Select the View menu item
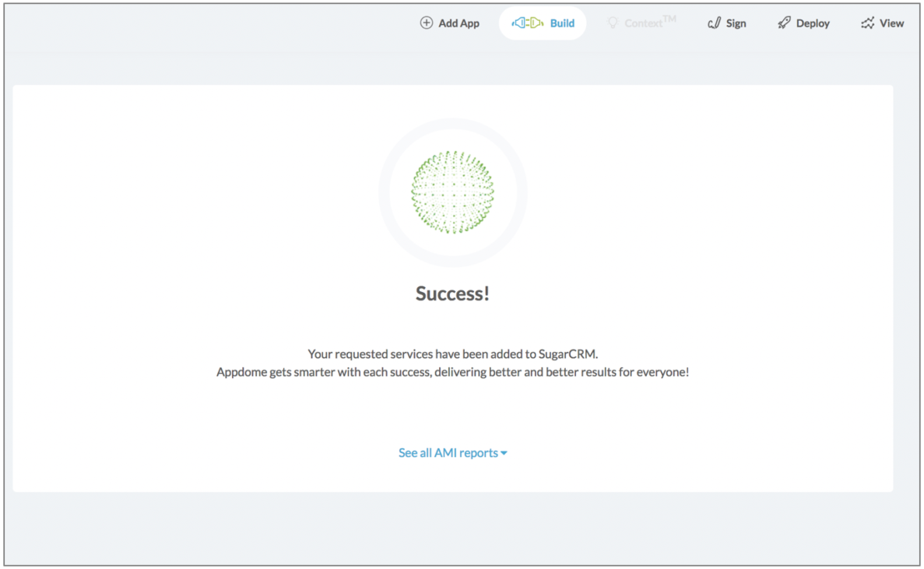 [x=883, y=23]
